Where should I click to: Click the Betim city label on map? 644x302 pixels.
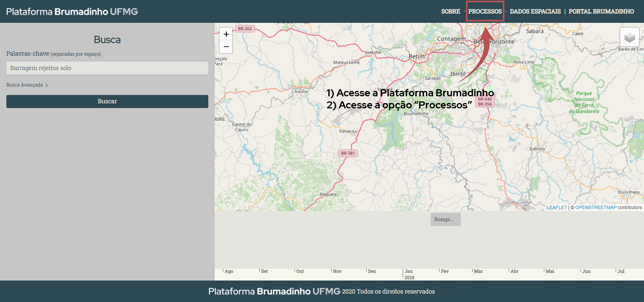417,56
